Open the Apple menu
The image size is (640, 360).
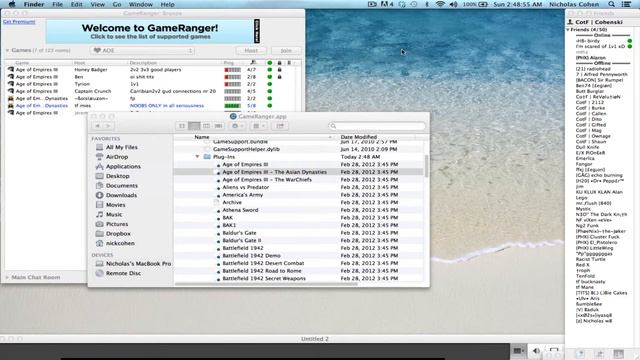[x=12, y=4]
